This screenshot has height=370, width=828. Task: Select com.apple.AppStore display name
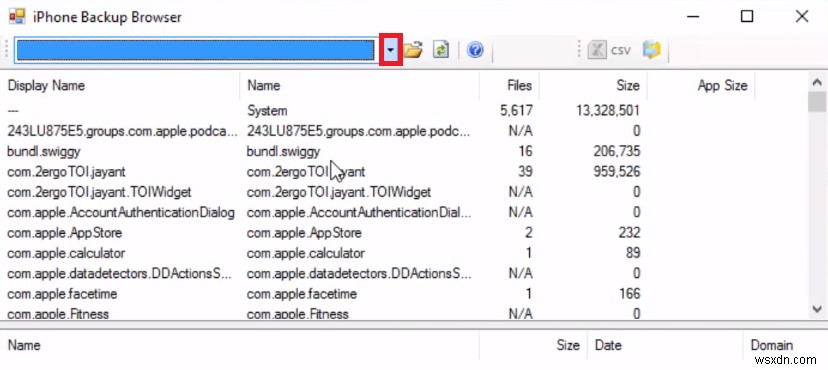[x=64, y=233]
